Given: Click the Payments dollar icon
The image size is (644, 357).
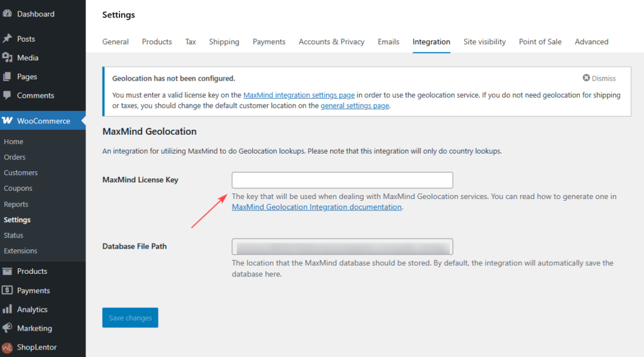Looking at the screenshot, I should (x=7, y=290).
